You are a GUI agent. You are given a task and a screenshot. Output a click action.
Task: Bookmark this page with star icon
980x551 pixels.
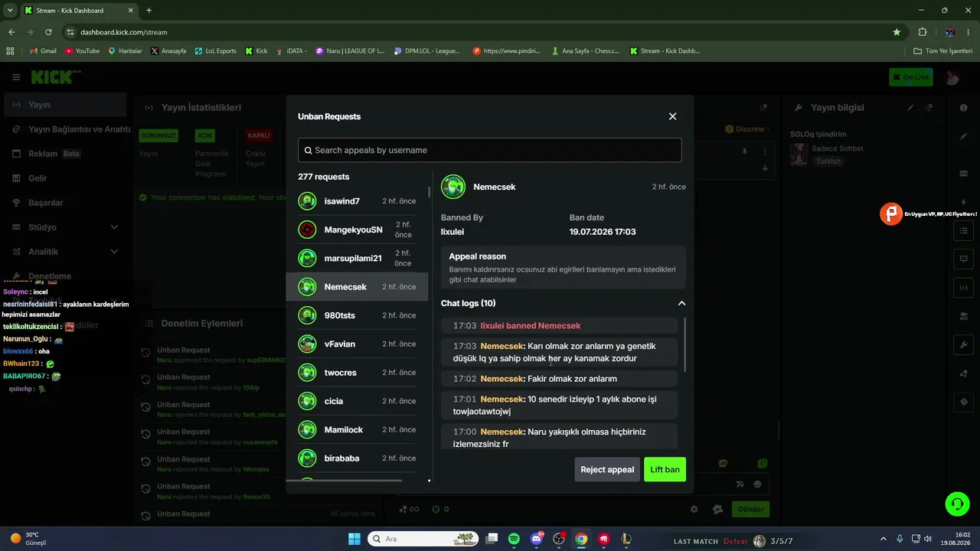coord(897,32)
